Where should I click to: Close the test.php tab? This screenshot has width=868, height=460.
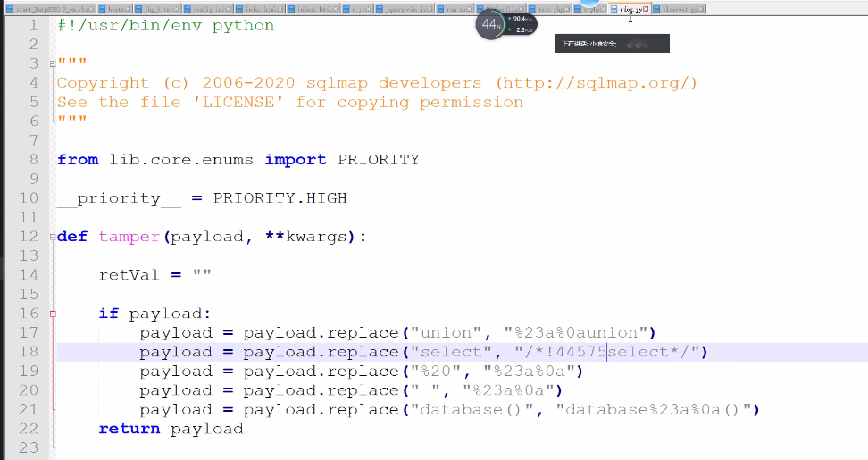point(569,9)
